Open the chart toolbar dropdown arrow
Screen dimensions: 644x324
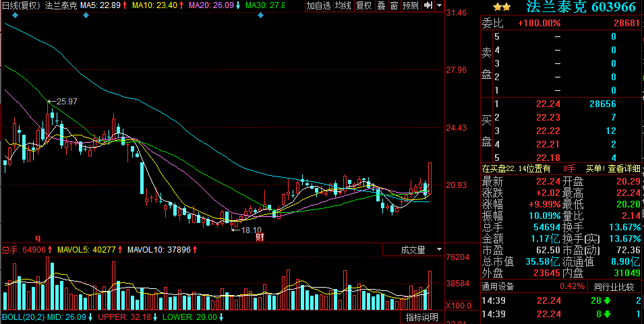point(440,6)
